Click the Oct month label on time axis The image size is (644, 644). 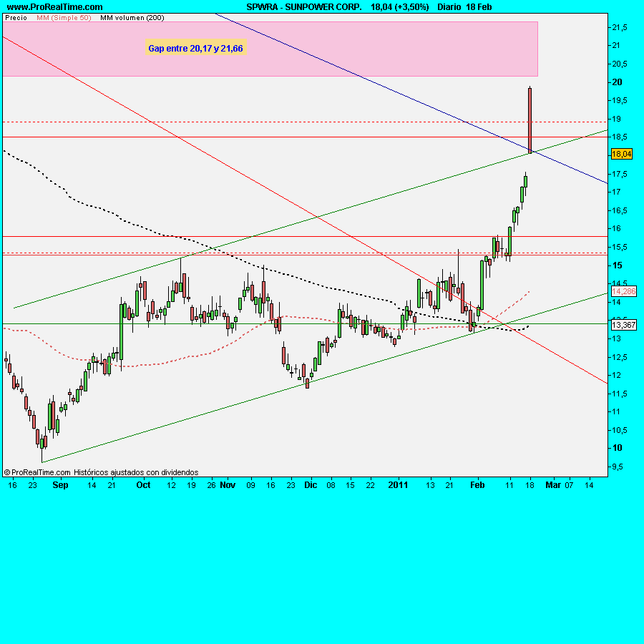click(x=143, y=485)
